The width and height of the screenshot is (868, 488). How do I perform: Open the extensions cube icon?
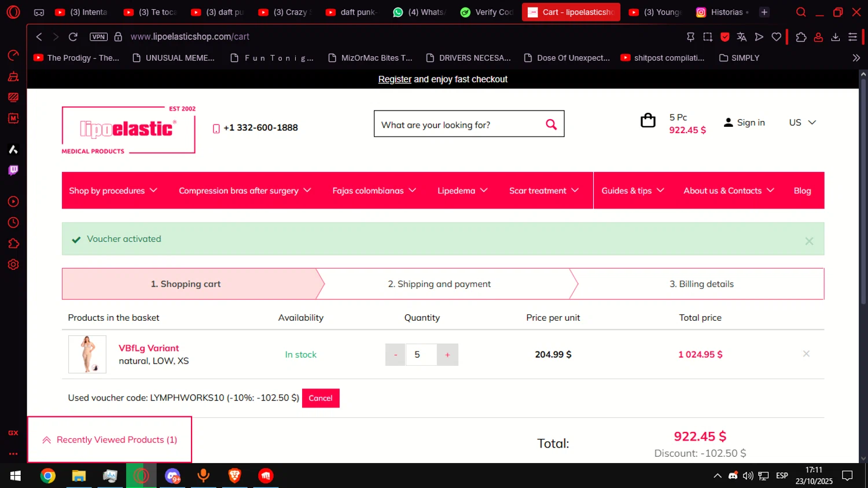[x=801, y=36]
